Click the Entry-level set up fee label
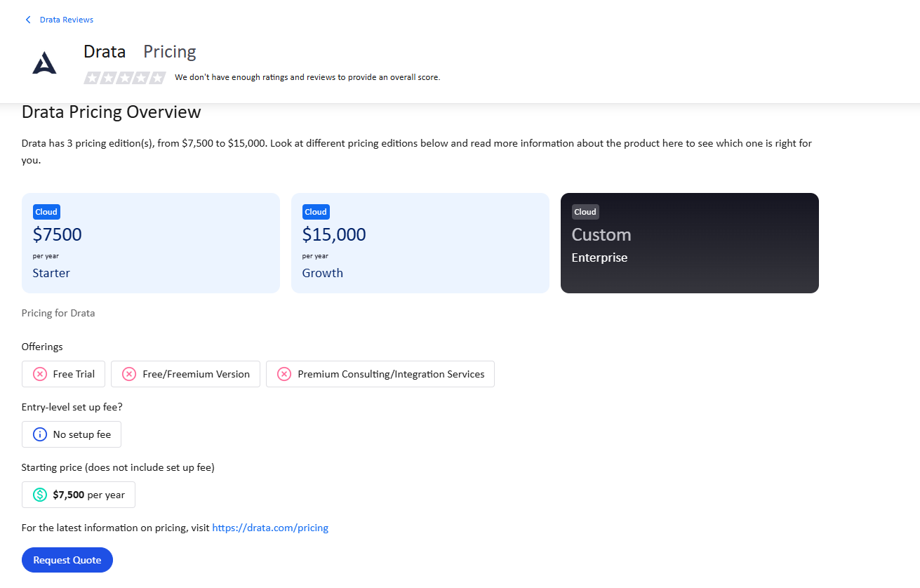This screenshot has width=920, height=588. pyautogui.click(x=72, y=407)
